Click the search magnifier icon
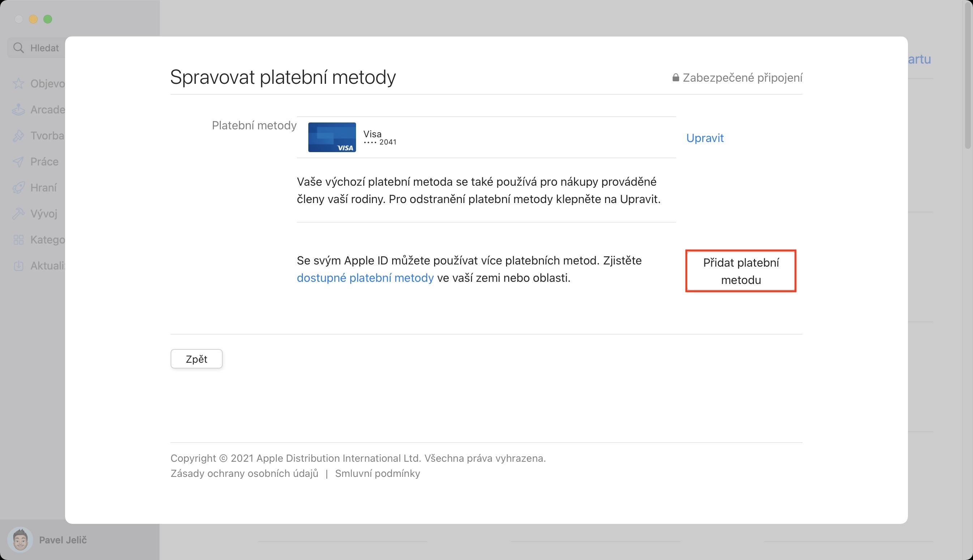Screen dimensions: 973x560 click(x=18, y=48)
